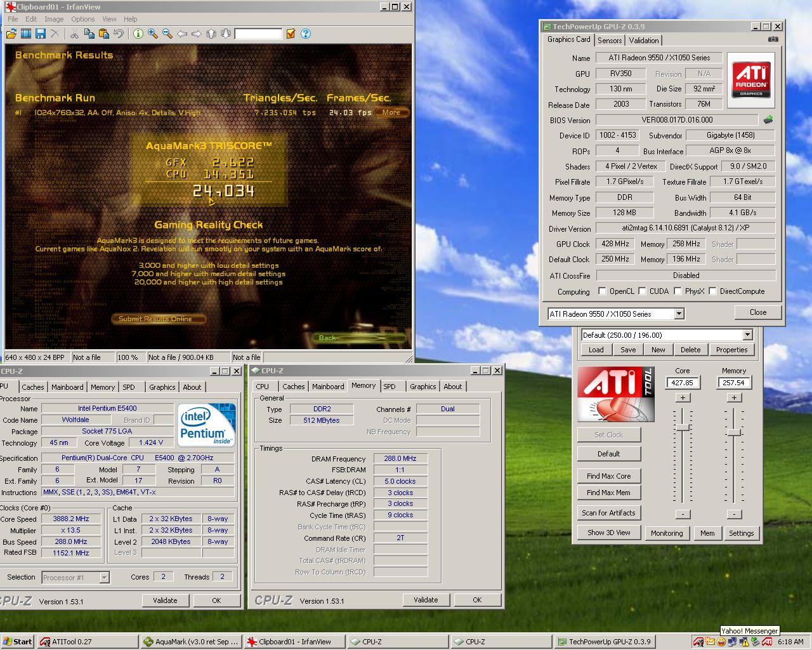Click the Yahoo Messenger smiley tray icon
The height and width of the screenshot is (650, 812).
[721, 642]
